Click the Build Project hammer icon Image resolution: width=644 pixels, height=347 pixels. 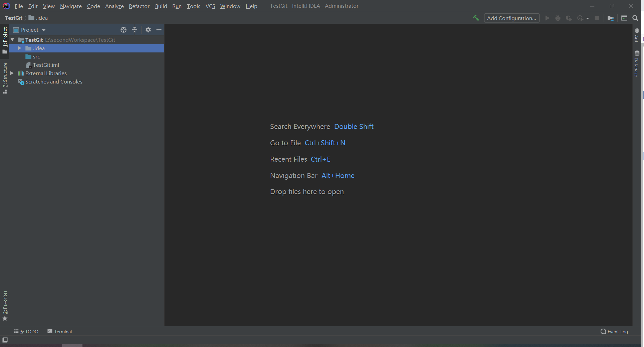[x=476, y=18]
